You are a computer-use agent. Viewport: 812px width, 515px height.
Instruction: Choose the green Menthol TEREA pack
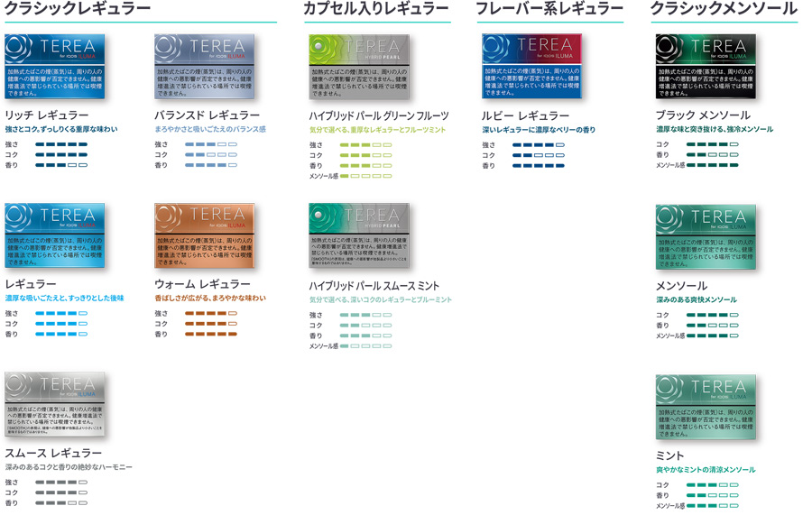pyautogui.click(x=706, y=237)
